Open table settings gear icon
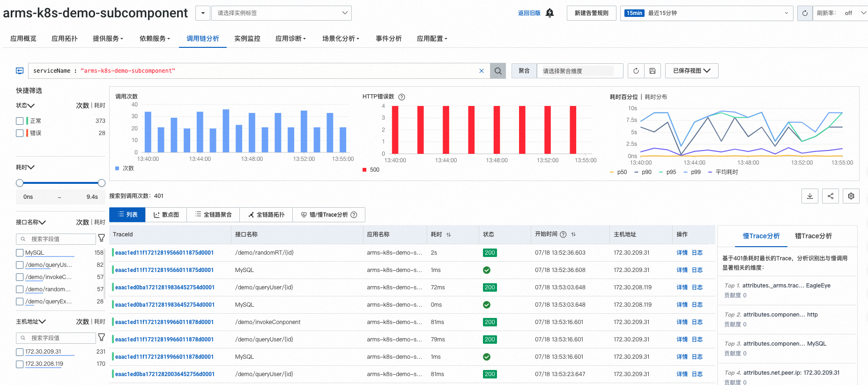 click(851, 196)
